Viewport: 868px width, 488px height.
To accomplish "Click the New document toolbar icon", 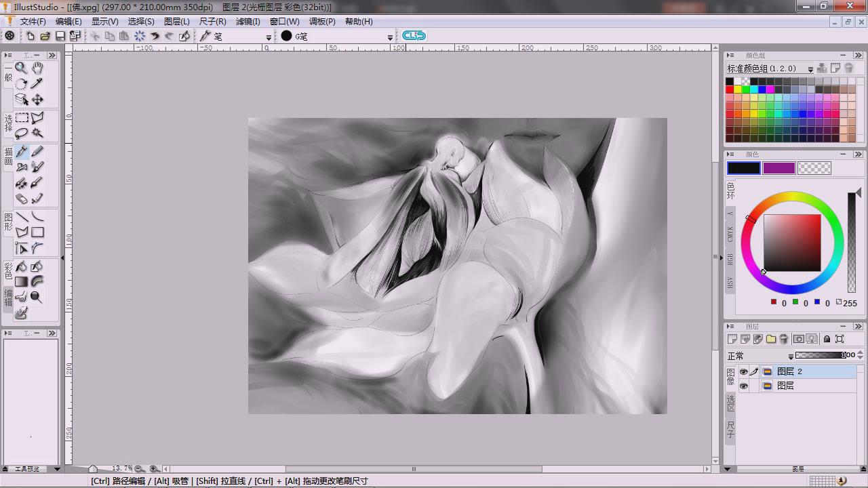I will (x=30, y=36).
